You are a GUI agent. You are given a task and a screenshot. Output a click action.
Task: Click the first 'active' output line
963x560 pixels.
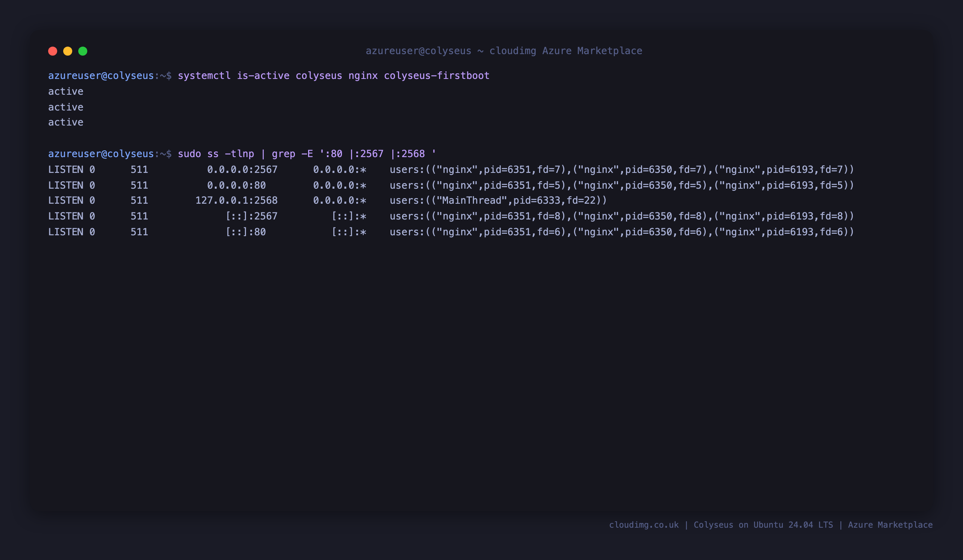66,91
